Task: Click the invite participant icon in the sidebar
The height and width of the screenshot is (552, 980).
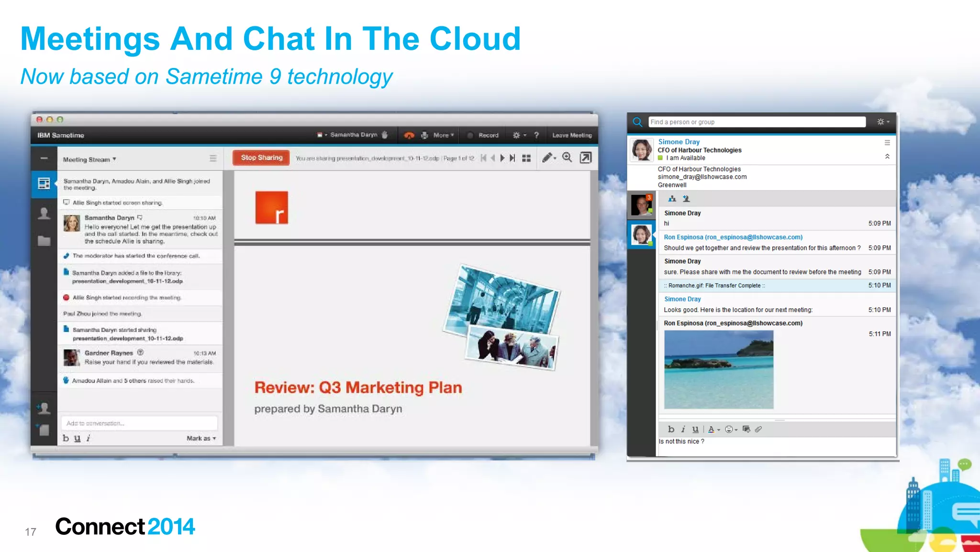Action: pyautogui.click(x=44, y=408)
